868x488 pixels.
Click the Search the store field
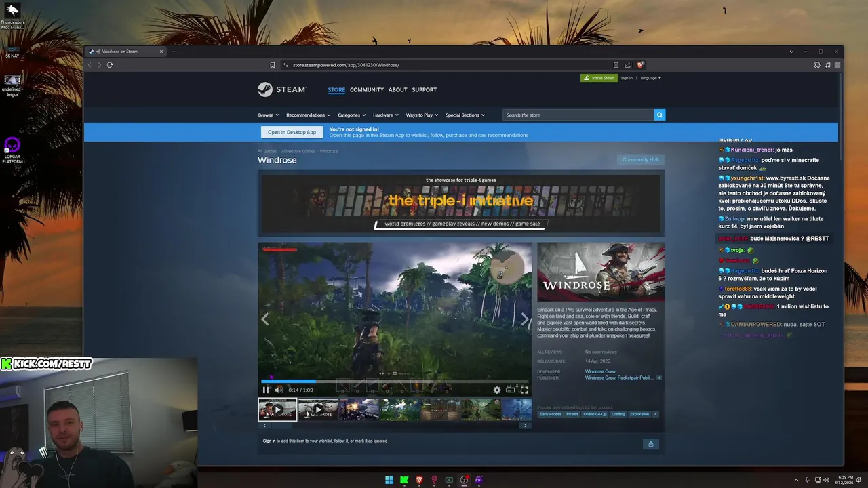578,115
